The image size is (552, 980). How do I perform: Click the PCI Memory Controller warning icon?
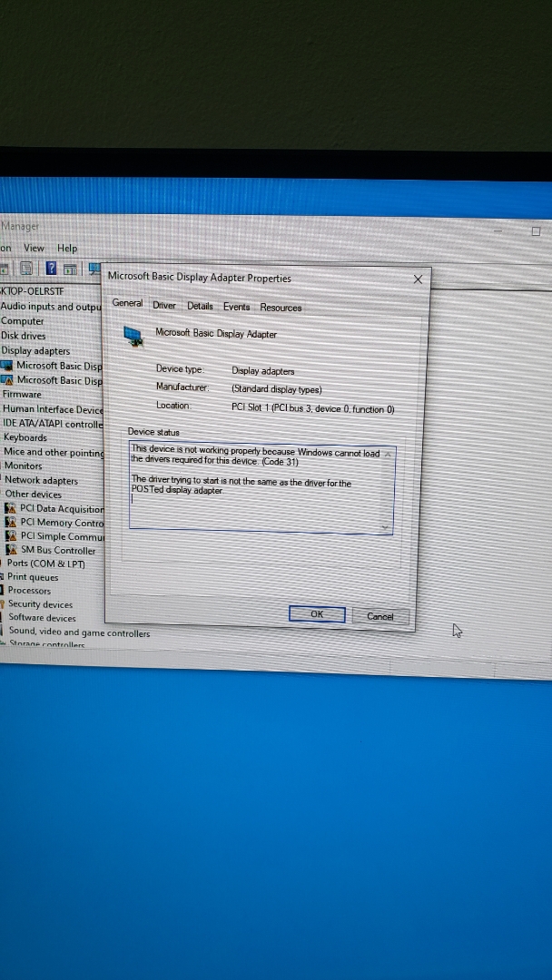pos(11,522)
